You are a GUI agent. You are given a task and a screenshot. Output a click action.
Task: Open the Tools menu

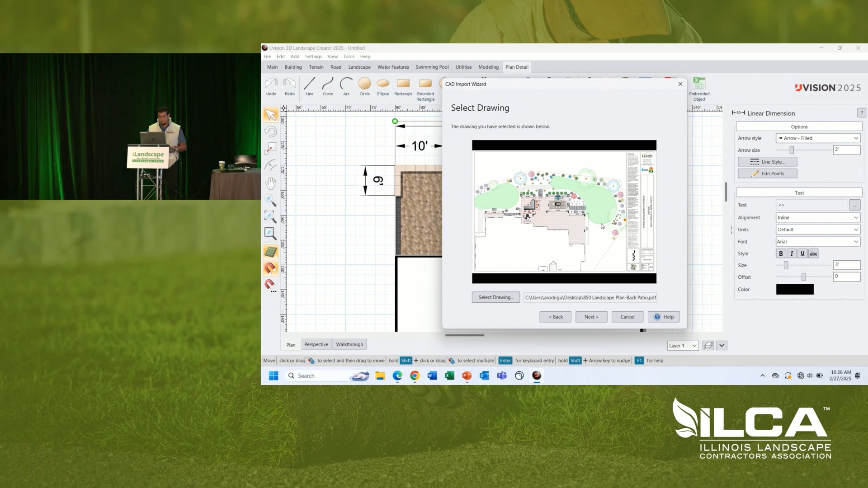[349, 56]
